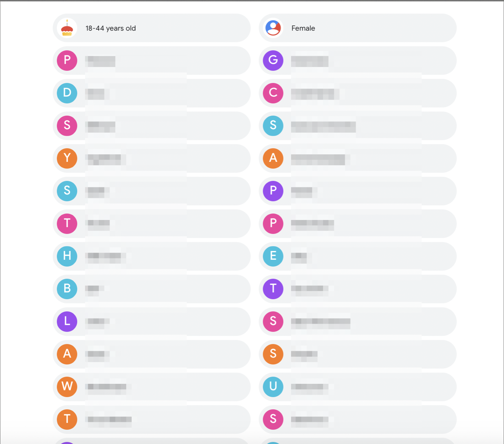Viewport: 504px width, 444px height.
Task: Click the purple L avatar
Action: point(67,321)
